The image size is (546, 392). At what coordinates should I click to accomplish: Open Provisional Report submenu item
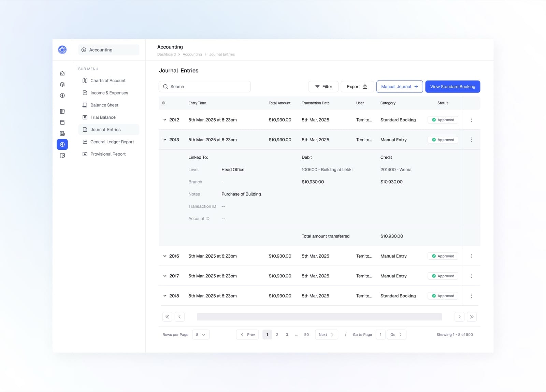point(109,154)
